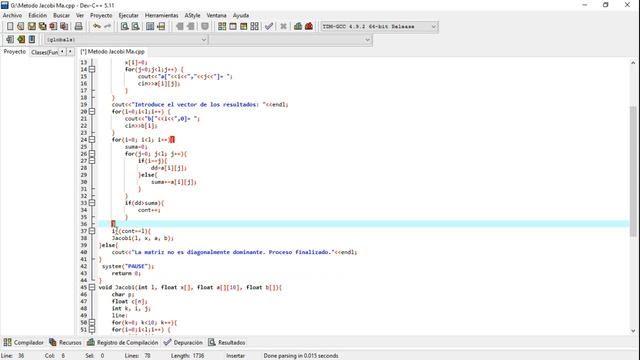
Task: Collapse the code fold at line 14
Action: click(x=92, y=69)
